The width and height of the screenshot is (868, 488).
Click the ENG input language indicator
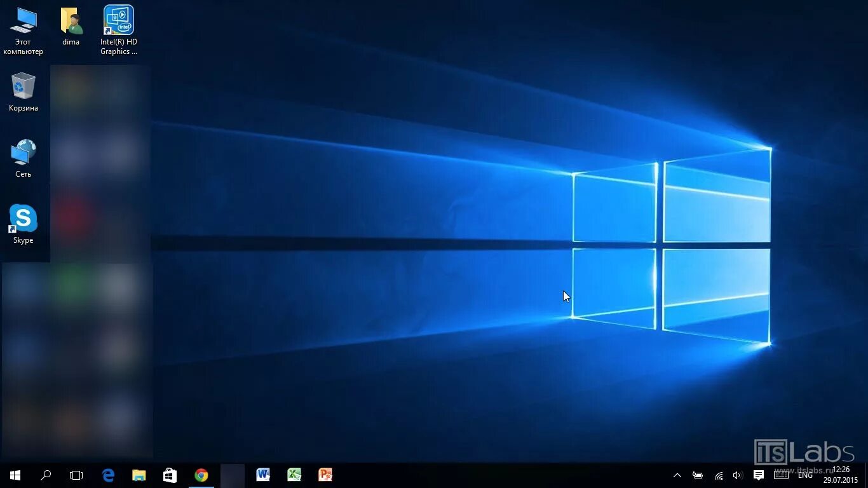805,475
